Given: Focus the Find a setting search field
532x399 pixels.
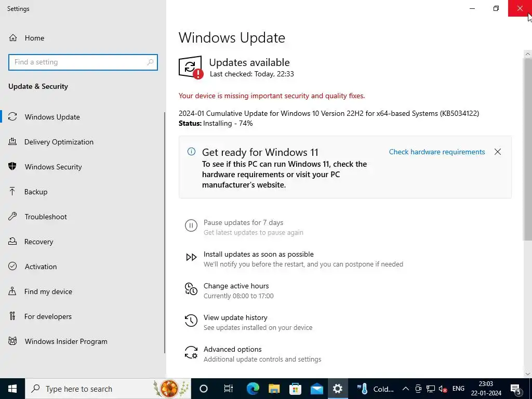Looking at the screenshot, I should tap(83, 62).
